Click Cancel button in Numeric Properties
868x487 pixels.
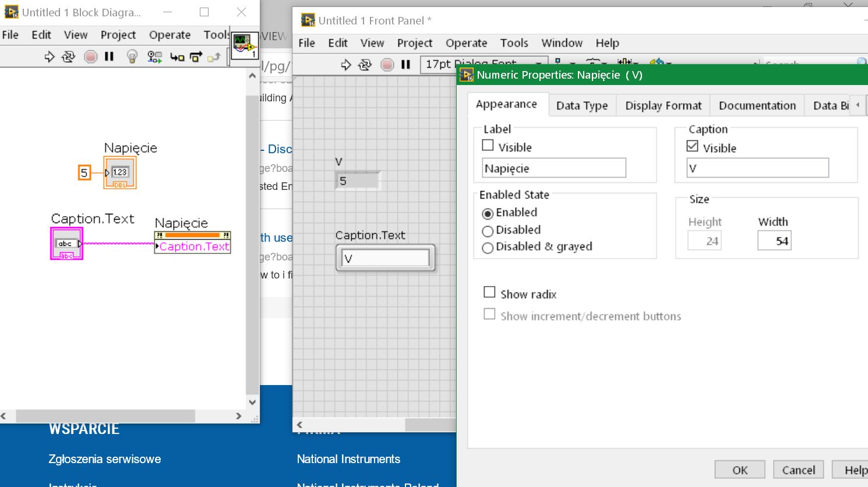pyautogui.click(x=798, y=470)
